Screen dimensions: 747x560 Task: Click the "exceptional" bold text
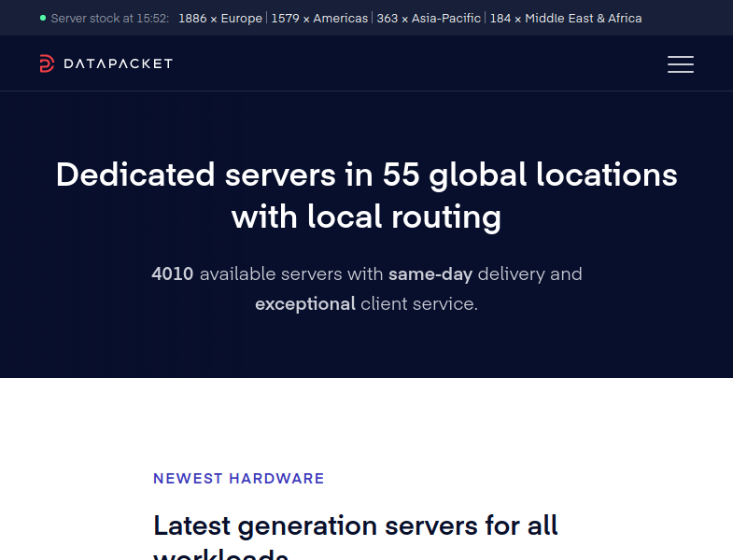(305, 304)
